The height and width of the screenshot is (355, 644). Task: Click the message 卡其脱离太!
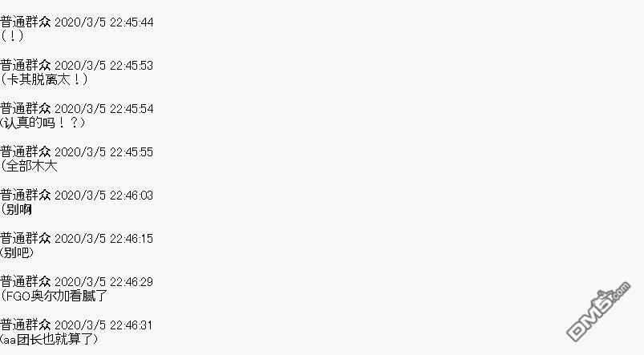click(44, 79)
